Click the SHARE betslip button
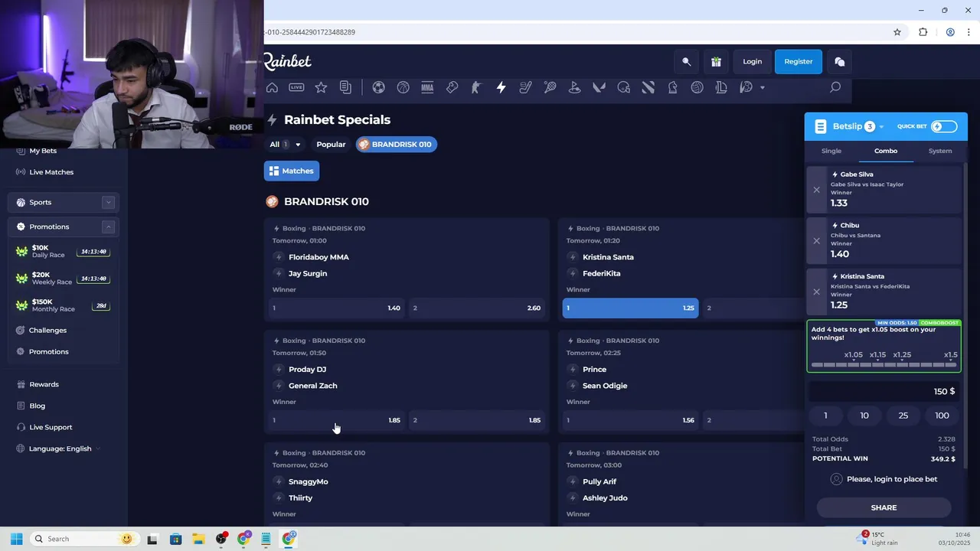 884,507
